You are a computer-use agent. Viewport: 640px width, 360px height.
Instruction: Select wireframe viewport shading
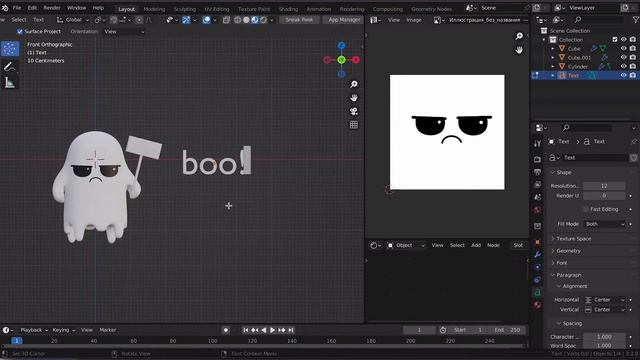[237, 20]
